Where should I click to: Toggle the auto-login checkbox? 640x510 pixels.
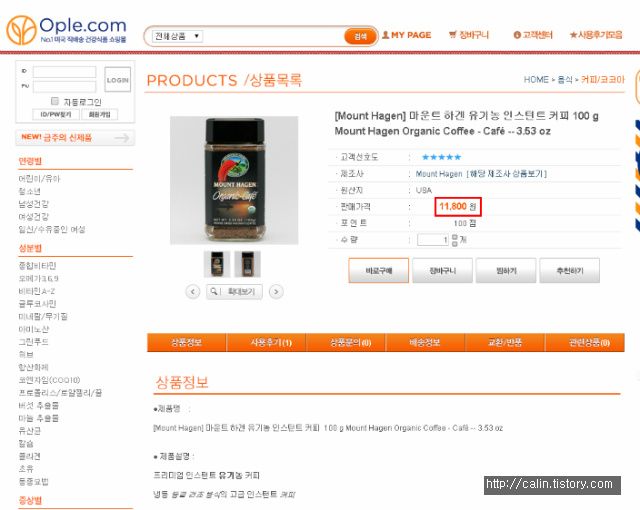(x=55, y=101)
